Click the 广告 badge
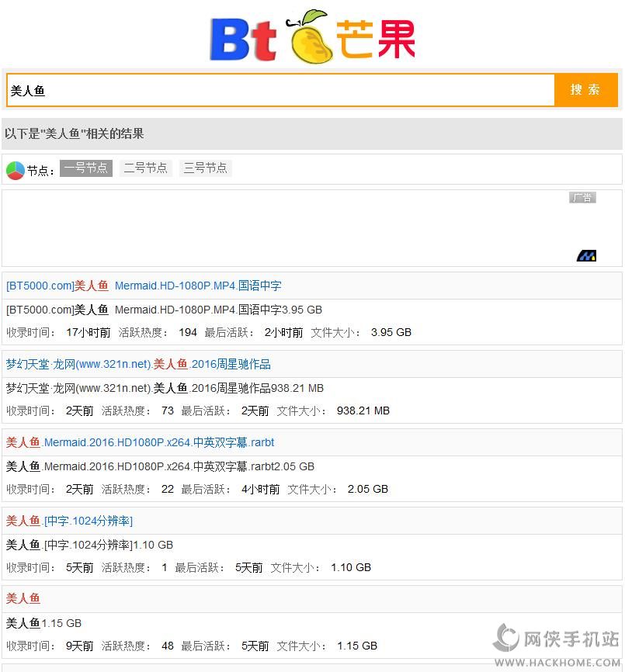 [582, 198]
